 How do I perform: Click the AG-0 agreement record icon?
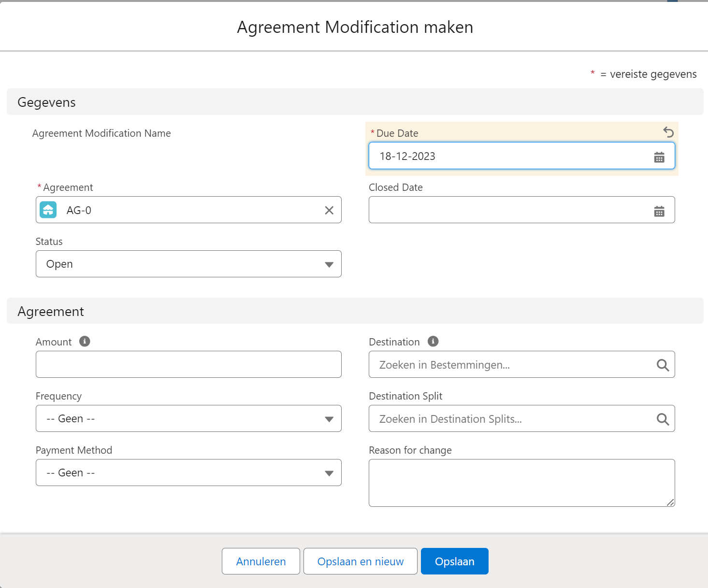click(x=48, y=210)
